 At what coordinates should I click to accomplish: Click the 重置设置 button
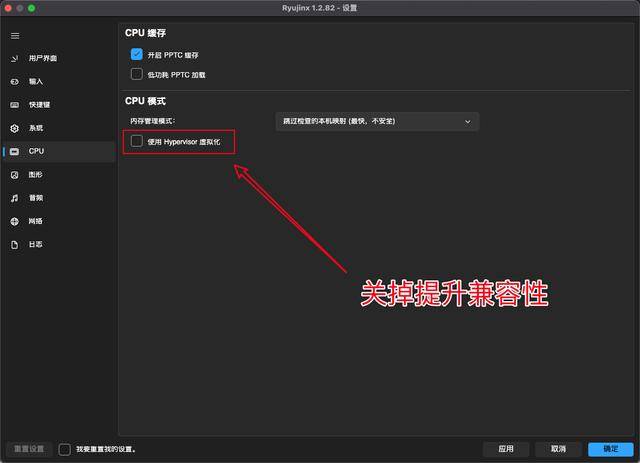[x=29, y=449]
